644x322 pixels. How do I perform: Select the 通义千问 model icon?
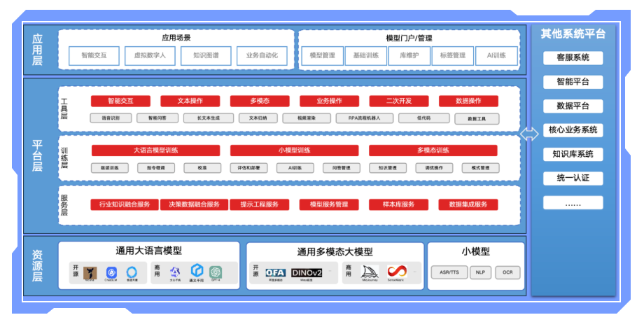(197, 271)
